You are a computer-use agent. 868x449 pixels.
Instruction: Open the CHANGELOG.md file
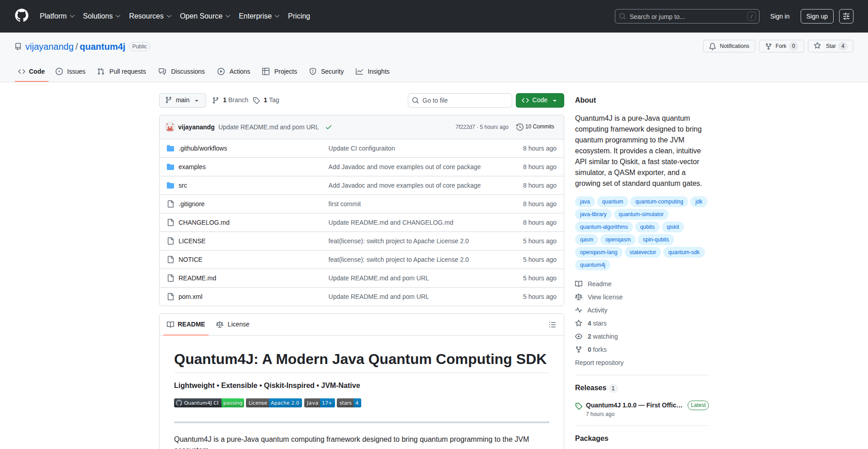(x=203, y=222)
